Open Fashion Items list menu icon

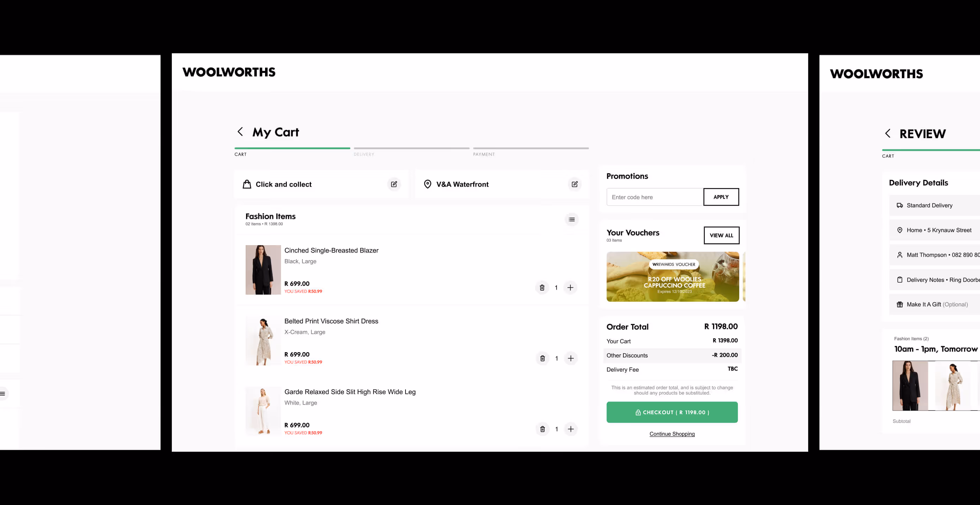pyautogui.click(x=571, y=220)
